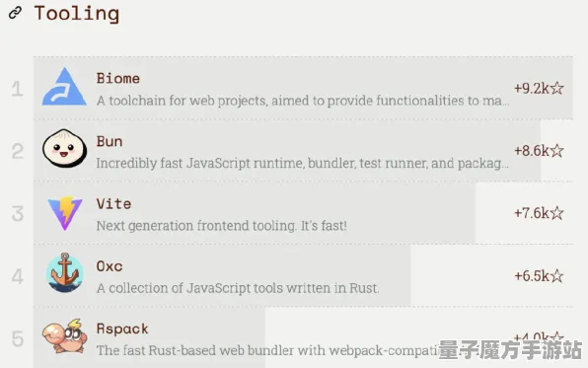Click the star icon next to +7.6k

(x=557, y=213)
